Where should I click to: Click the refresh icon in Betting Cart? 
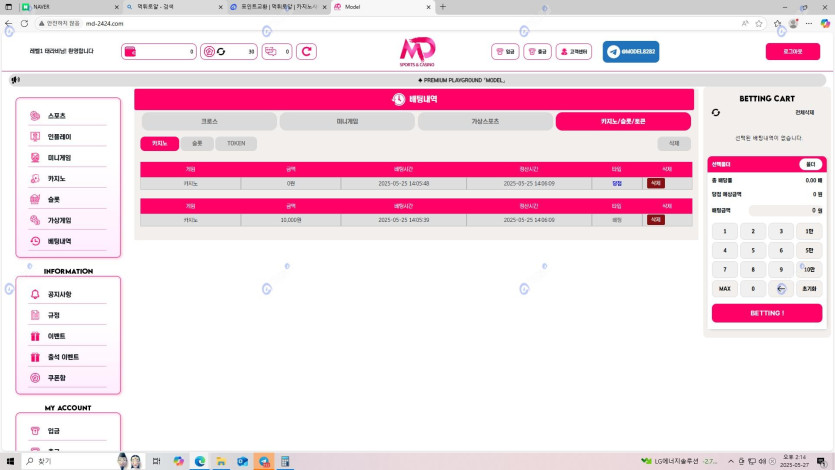(715, 112)
